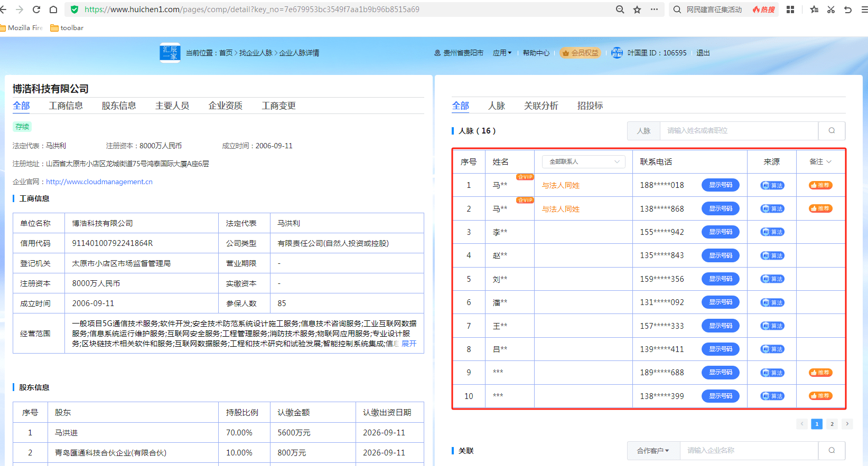Open 帮助中心 link

[536, 53]
